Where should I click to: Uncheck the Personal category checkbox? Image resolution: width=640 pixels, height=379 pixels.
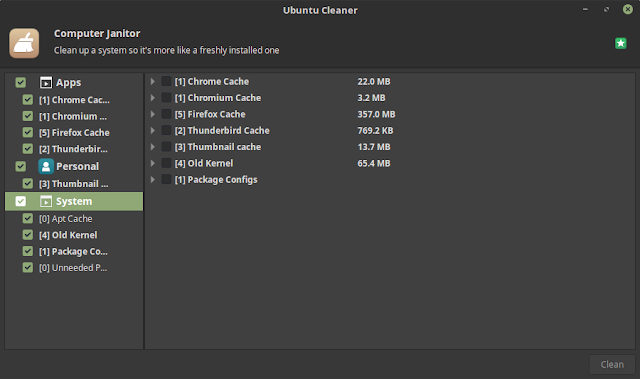(x=20, y=166)
